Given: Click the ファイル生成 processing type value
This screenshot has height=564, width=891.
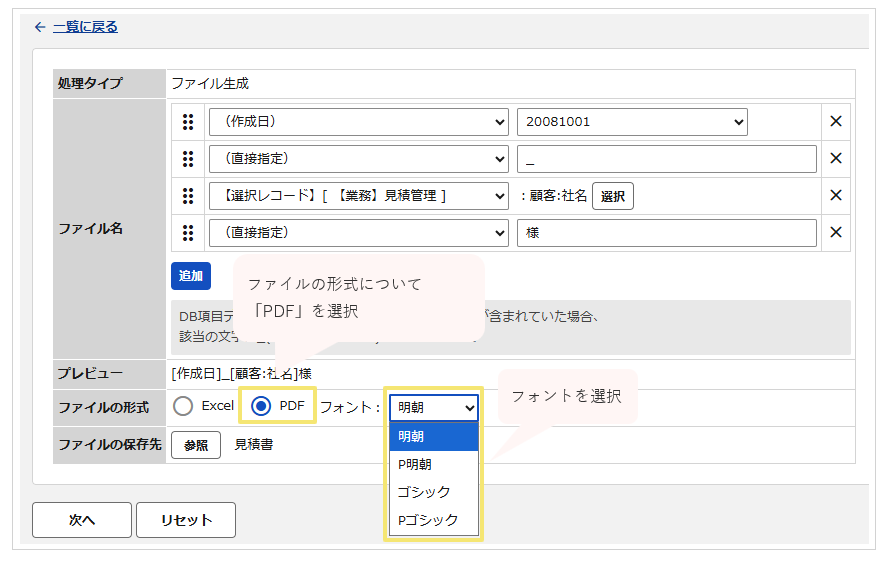Looking at the screenshot, I should 210,83.
